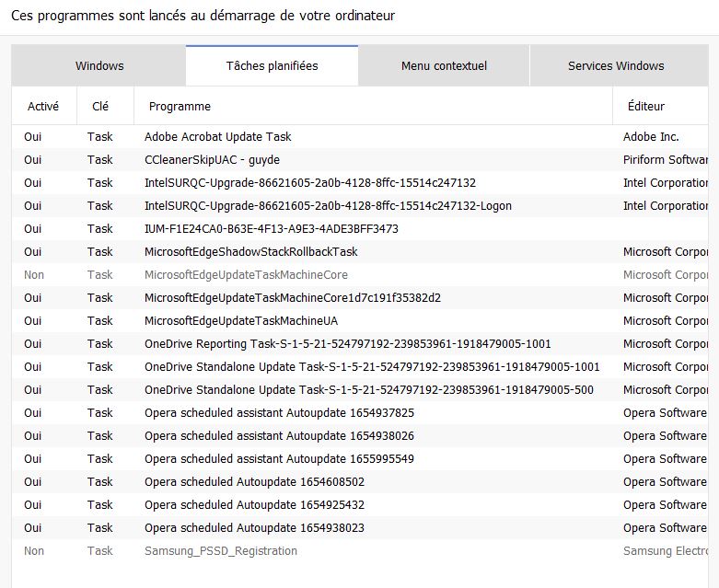The image size is (719, 588).
Task: Select the MicrosoftEdgeUpdateTaskMachineUA row
Action: point(360,320)
